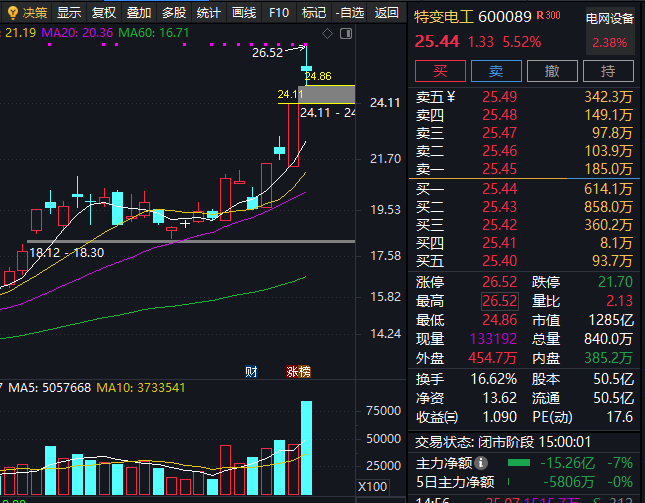This screenshot has height=503, width=645.
Task: Go back with 返回 button
Action: point(386,13)
